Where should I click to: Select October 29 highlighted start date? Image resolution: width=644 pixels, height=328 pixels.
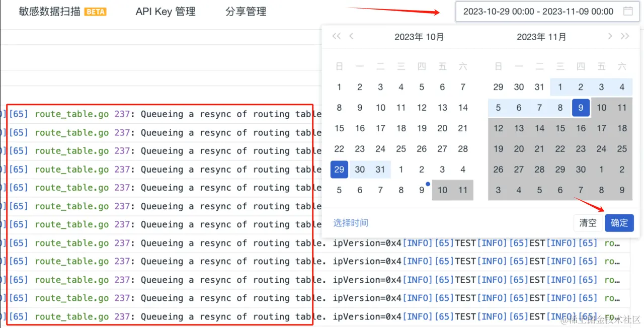[339, 170]
